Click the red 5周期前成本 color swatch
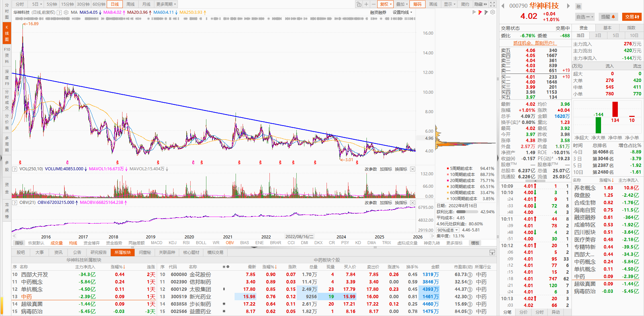Image resolution: width=644 pixels, height=316 pixels. pyautogui.click(x=448, y=169)
